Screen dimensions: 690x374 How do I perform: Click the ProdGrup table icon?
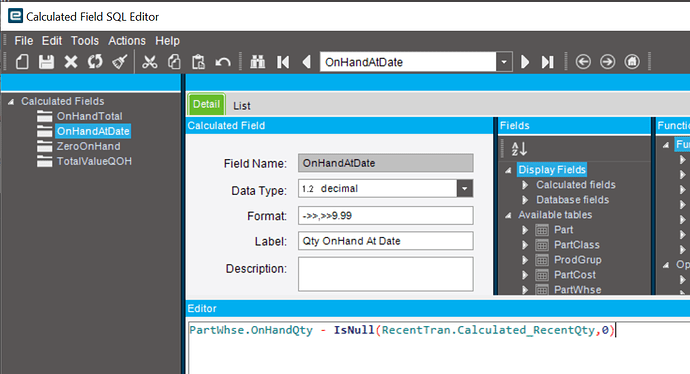[x=542, y=260]
